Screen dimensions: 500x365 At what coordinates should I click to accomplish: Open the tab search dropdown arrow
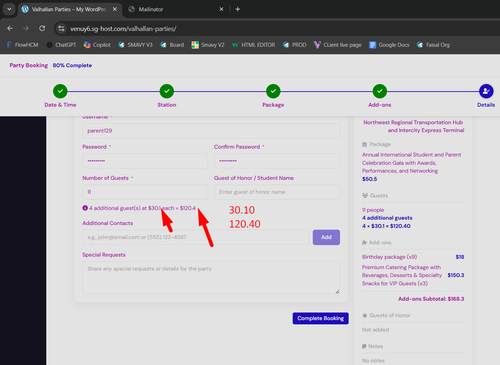point(9,9)
